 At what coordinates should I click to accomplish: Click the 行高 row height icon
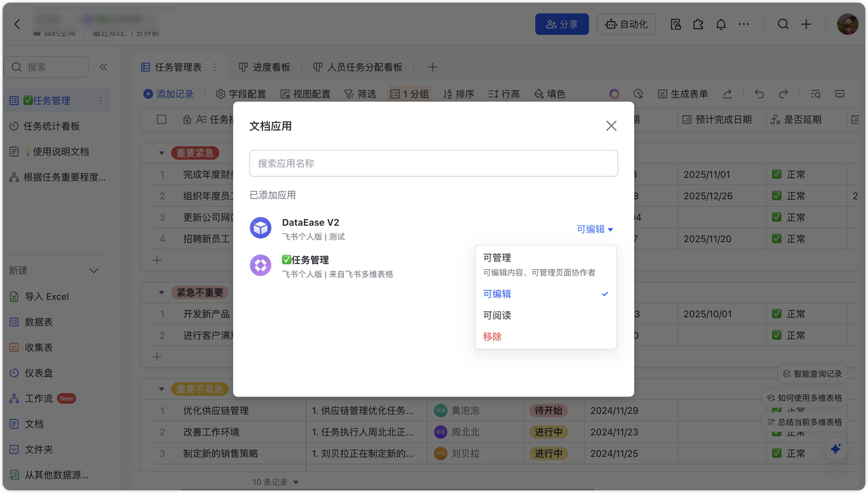493,94
